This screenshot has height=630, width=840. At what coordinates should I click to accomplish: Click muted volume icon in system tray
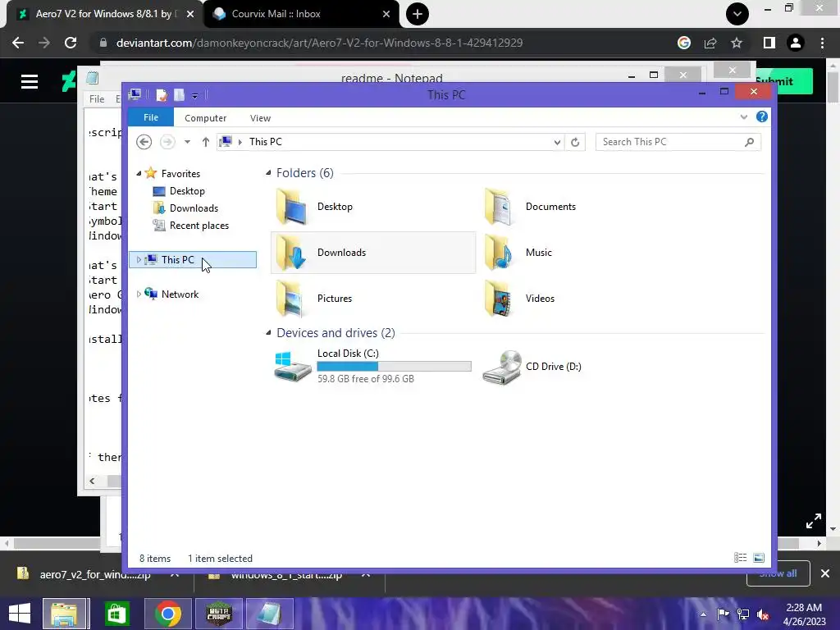763,614
